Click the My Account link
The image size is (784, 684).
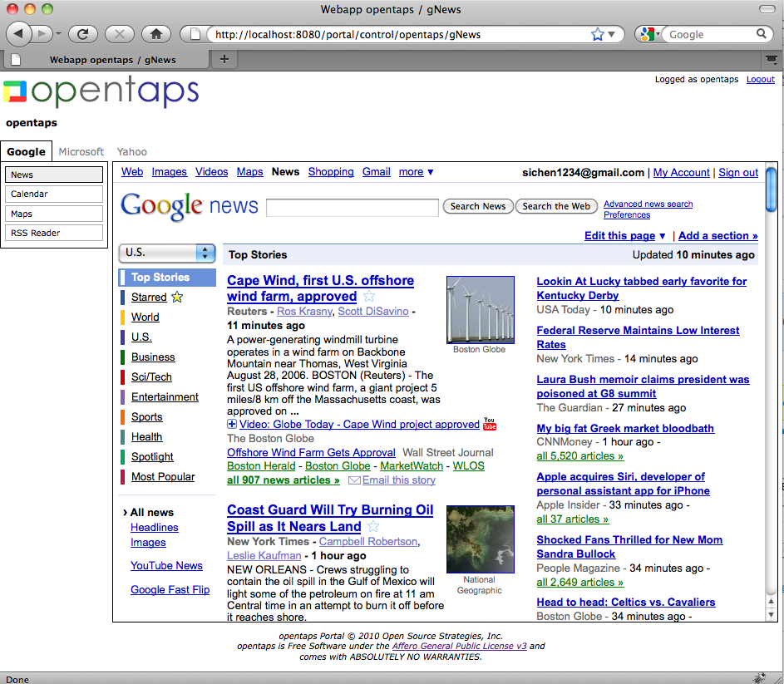point(681,173)
